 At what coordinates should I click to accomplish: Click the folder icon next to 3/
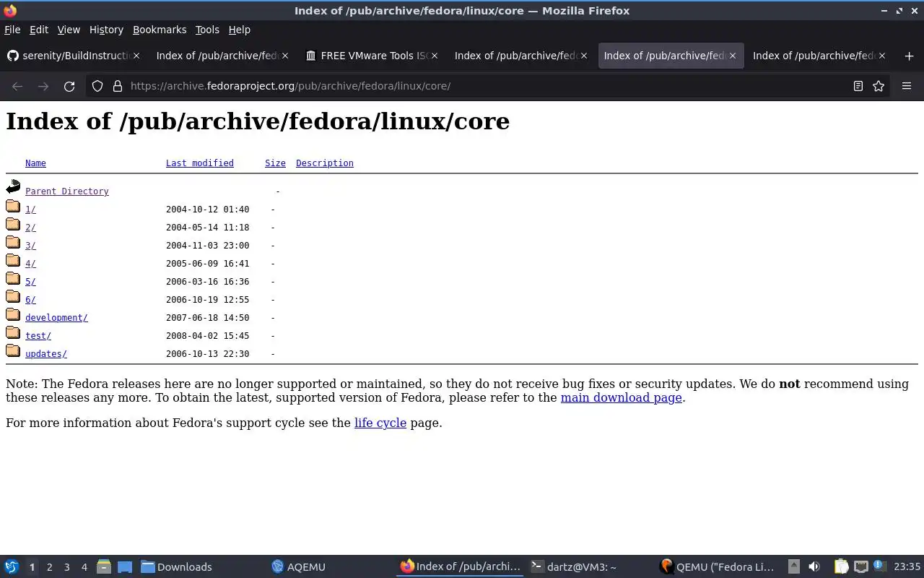point(13,242)
